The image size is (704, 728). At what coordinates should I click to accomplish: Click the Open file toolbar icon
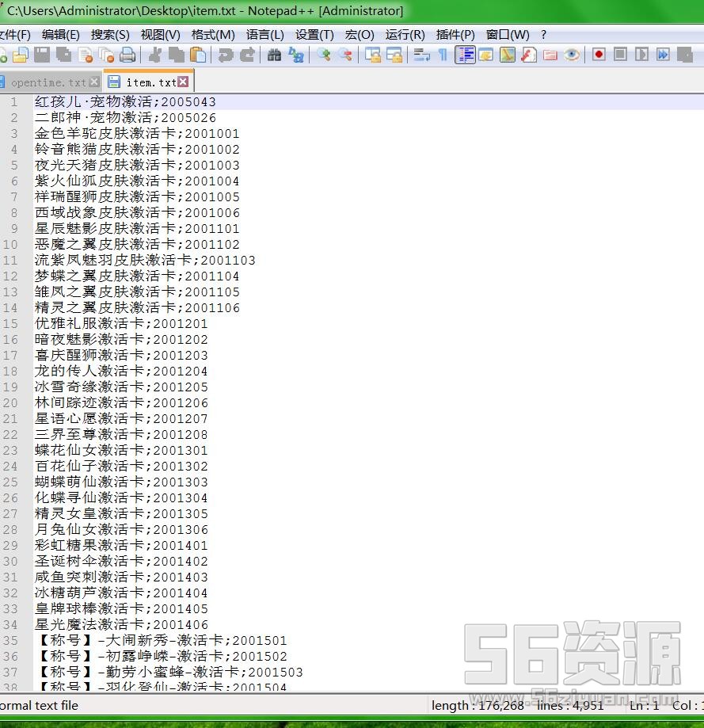pyautogui.click(x=21, y=55)
